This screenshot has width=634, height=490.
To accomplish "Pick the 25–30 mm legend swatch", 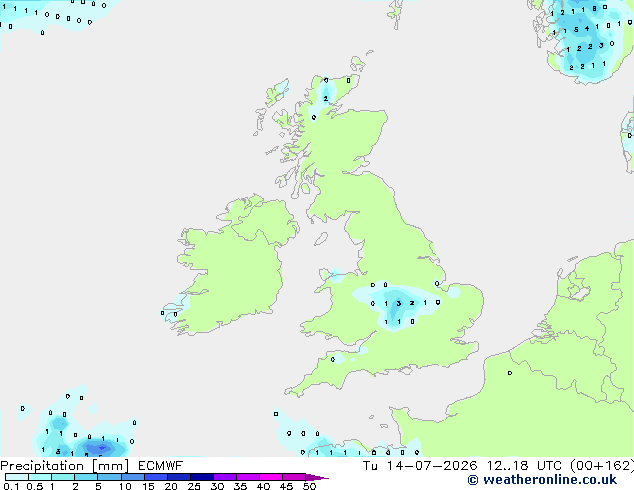I will click(x=202, y=477).
